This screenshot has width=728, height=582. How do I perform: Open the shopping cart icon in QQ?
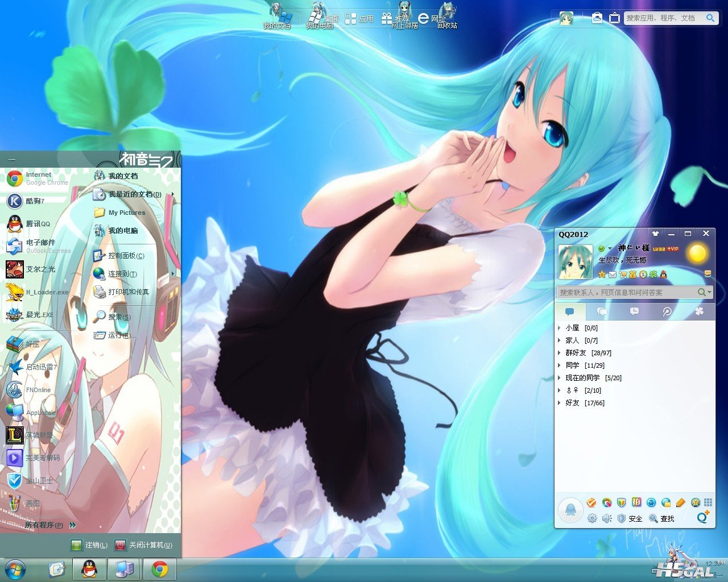623,275
